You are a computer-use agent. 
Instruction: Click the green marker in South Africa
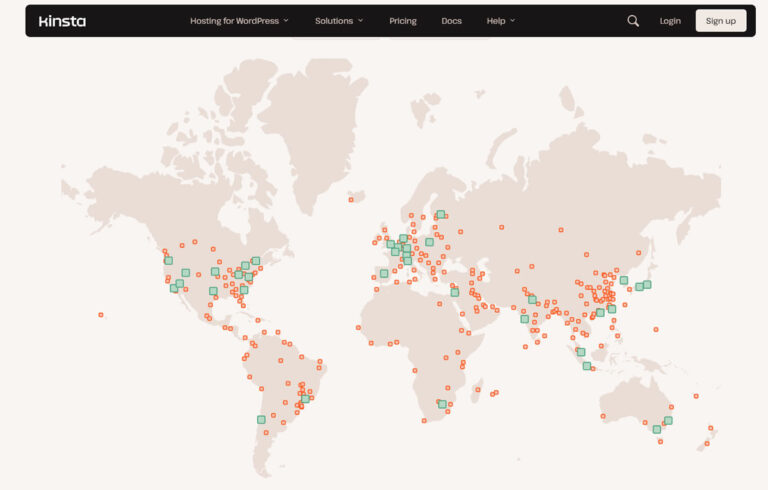click(442, 404)
